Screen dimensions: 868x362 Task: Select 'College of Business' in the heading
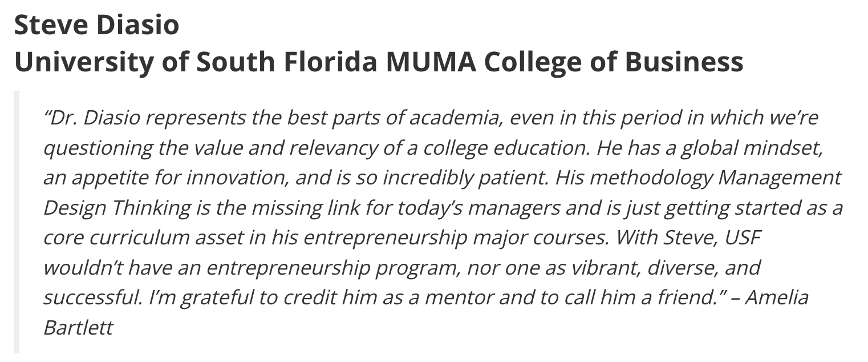(614, 62)
